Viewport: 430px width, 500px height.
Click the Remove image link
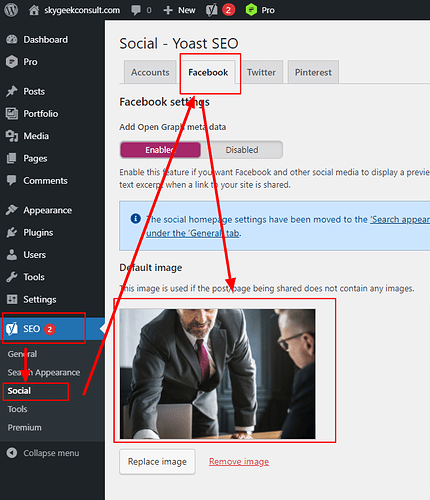(x=239, y=462)
